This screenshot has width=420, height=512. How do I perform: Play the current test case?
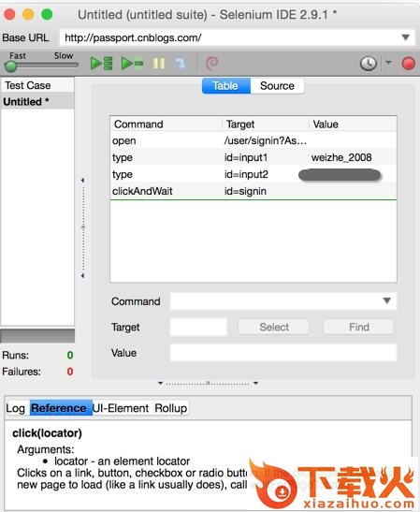tap(132, 64)
